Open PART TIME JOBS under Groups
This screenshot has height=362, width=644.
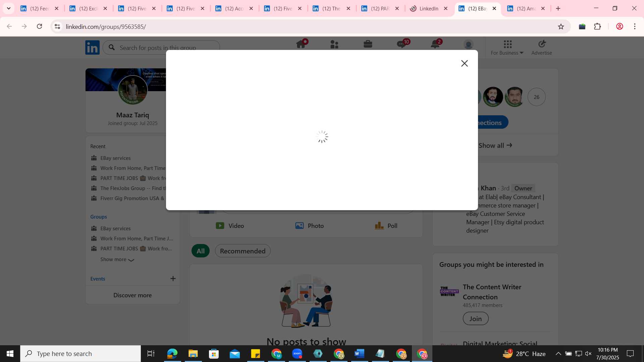coord(136,248)
